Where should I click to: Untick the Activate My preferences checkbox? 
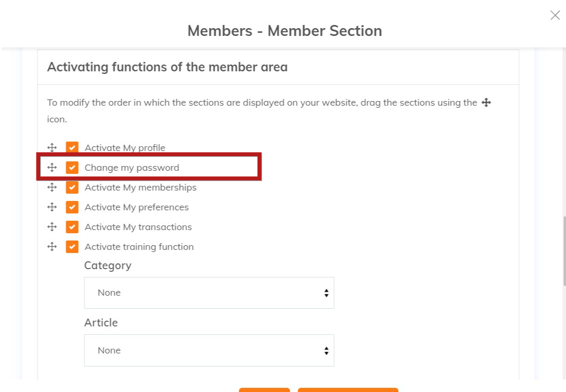pos(72,207)
